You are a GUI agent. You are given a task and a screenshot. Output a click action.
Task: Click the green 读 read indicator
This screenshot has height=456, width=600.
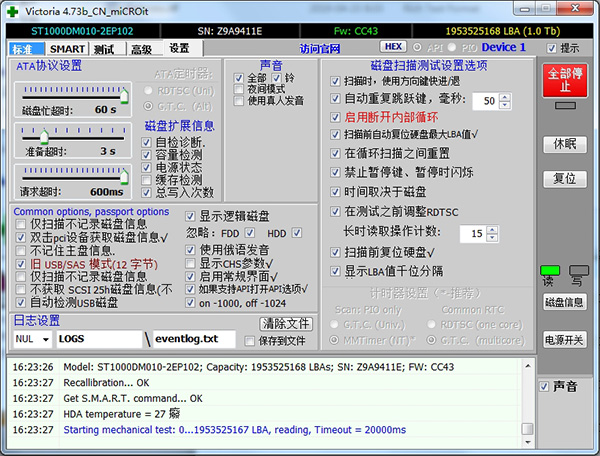[549, 273]
